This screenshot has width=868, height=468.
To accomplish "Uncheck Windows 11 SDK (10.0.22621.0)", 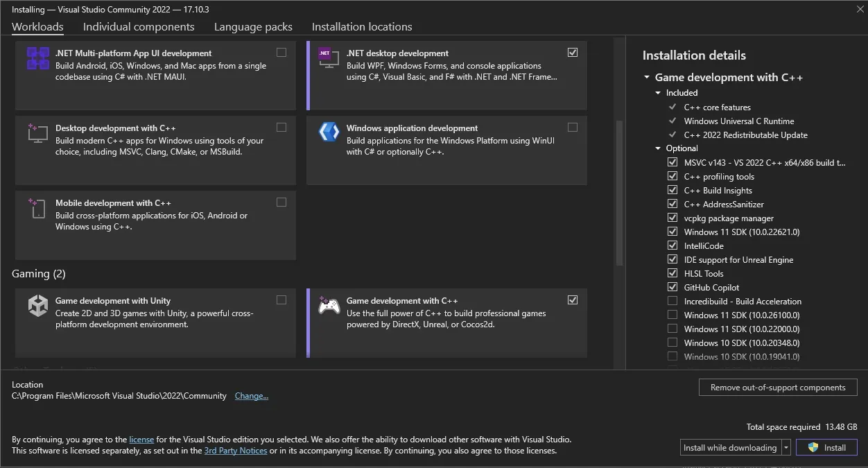I will click(672, 232).
